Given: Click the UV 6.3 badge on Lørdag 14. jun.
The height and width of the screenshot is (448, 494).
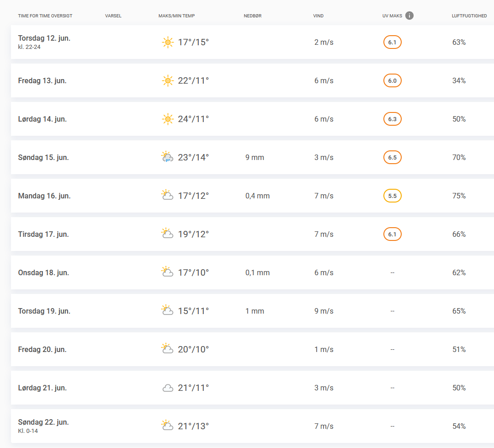Looking at the screenshot, I should tap(392, 119).
